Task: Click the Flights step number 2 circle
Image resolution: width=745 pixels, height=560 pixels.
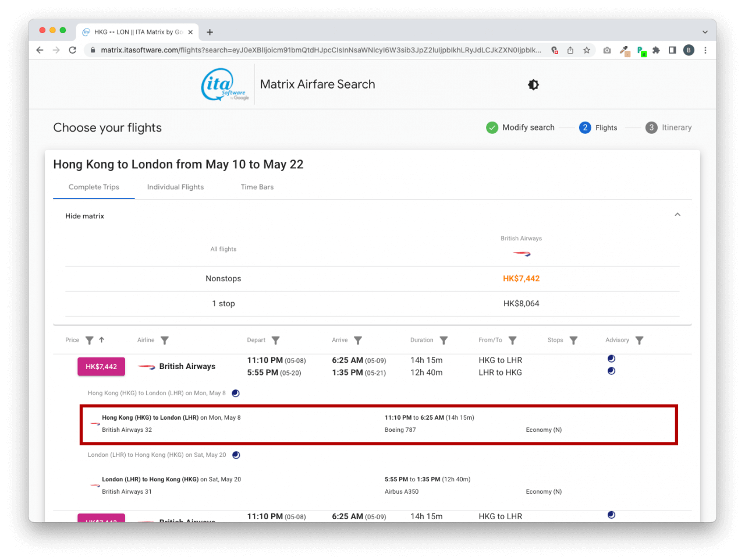Action: [x=585, y=127]
